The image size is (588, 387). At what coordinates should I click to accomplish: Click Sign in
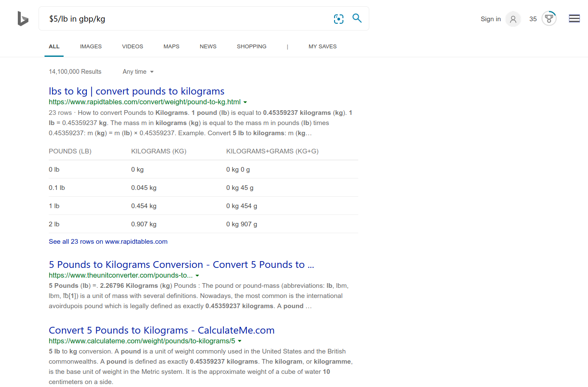pyautogui.click(x=490, y=19)
